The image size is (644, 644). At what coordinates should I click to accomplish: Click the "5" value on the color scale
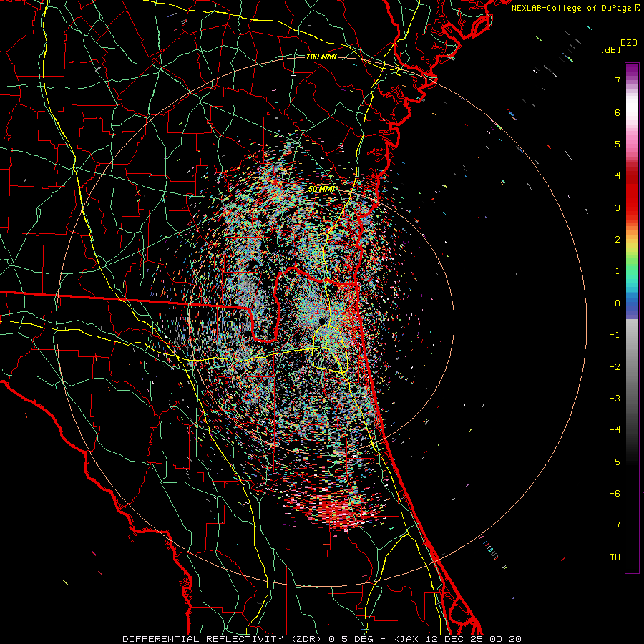(618, 144)
